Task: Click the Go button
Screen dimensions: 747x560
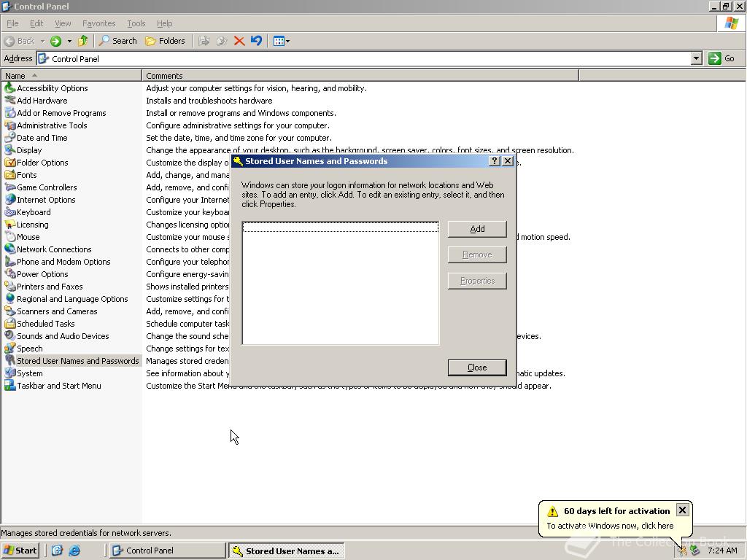Action: click(x=721, y=58)
